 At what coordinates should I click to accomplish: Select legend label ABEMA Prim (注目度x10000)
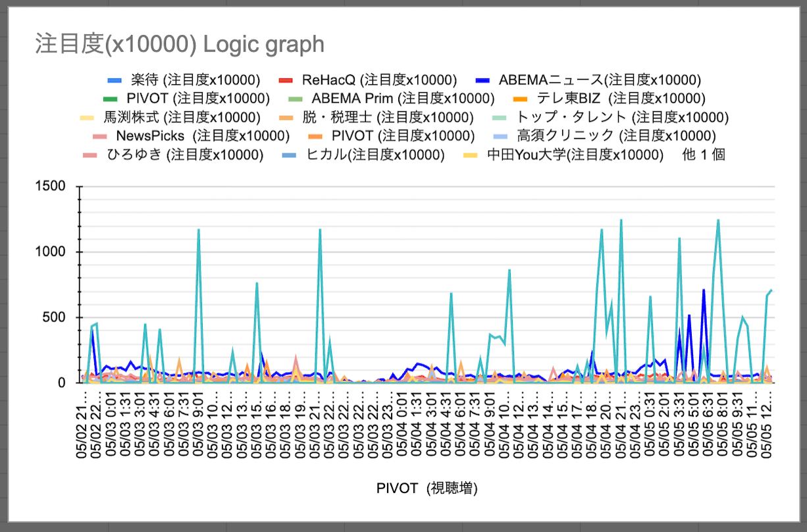click(403, 99)
